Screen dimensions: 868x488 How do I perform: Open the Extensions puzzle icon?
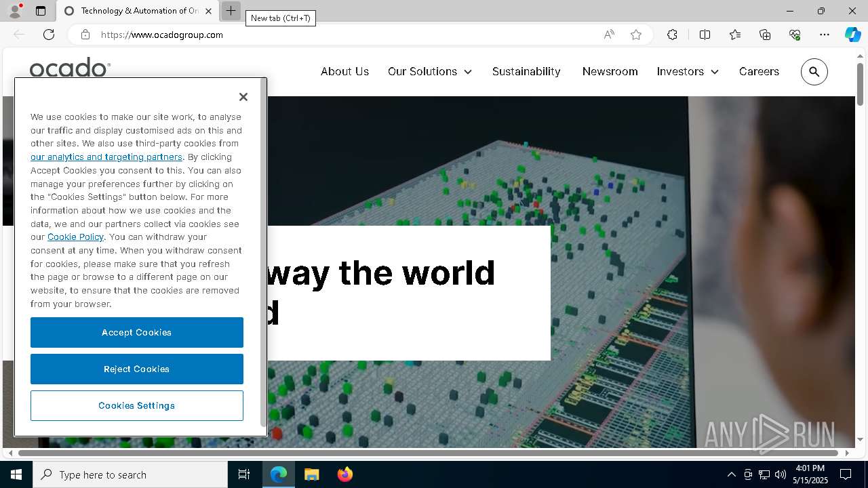[x=672, y=35]
